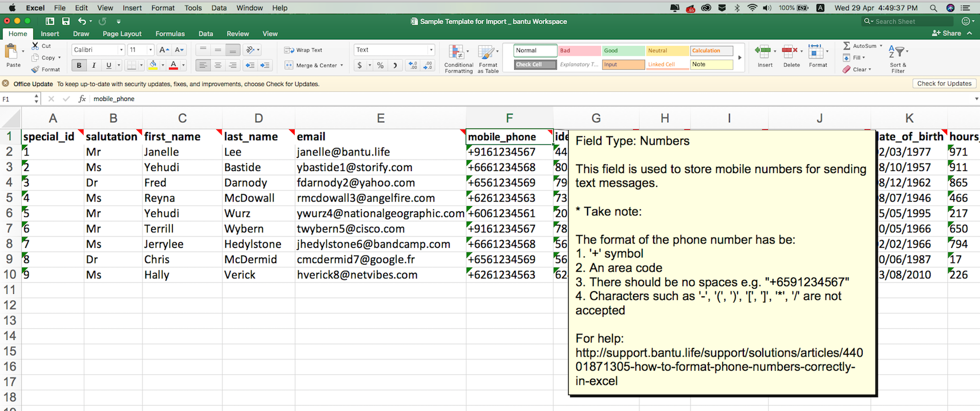Click the red font color button

click(173, 65)
